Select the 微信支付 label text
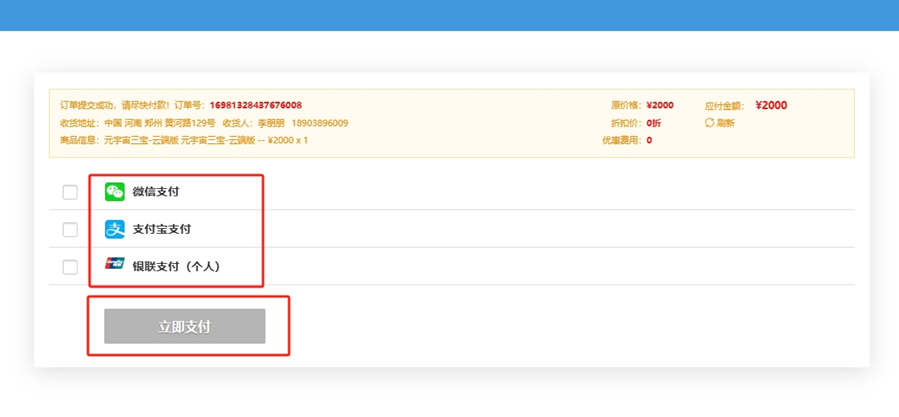The width and height of the screenshot is (899, 417). coord(156,192)
